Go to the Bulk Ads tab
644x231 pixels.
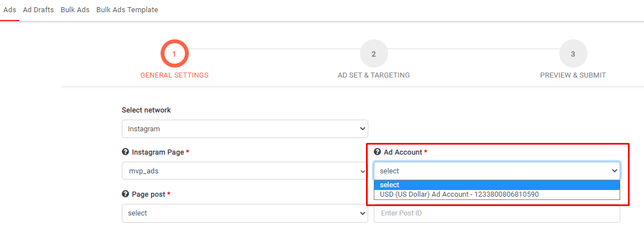click(x=75, y=10)
